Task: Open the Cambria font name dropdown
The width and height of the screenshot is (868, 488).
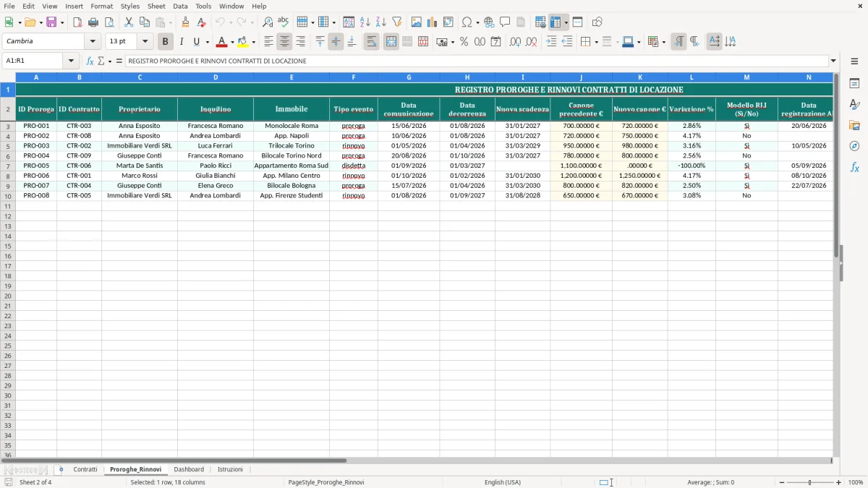Action: (93, 41)
